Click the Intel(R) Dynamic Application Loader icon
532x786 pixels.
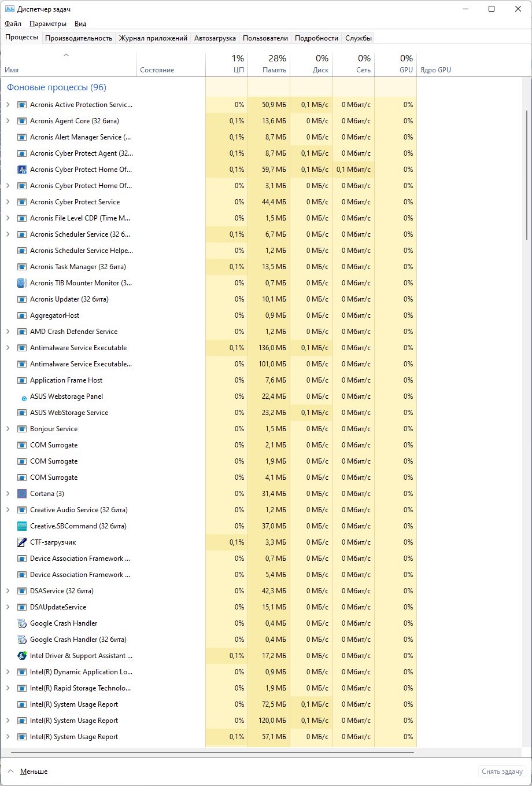coord(22,672)
